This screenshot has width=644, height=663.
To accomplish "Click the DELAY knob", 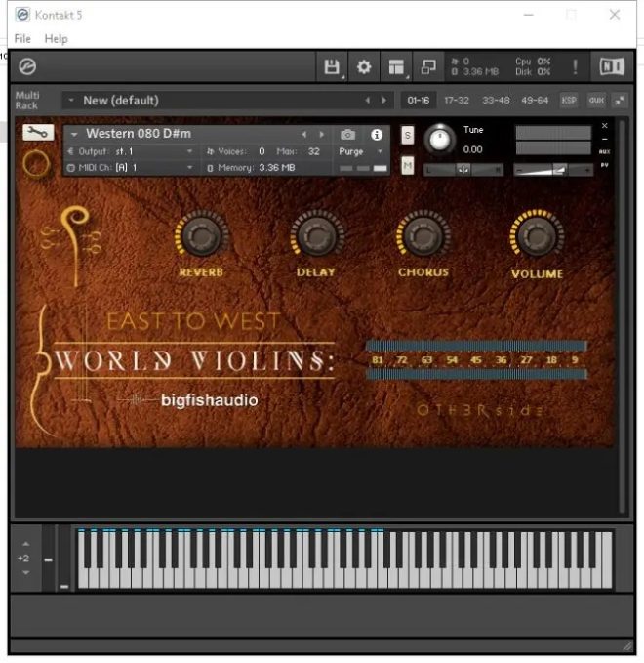I will (317, 236).
